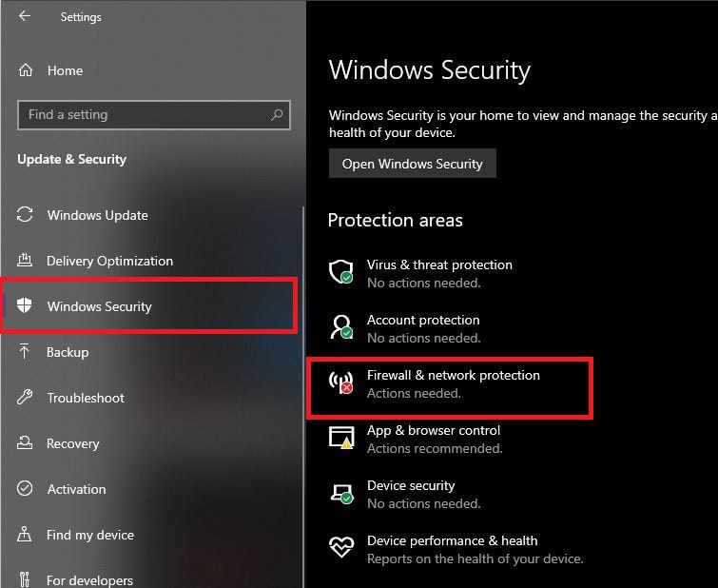This screenshot has width=718, height=588.
Task: Click the Firewall & network protection icon
Action: click(x=340, y=383)
